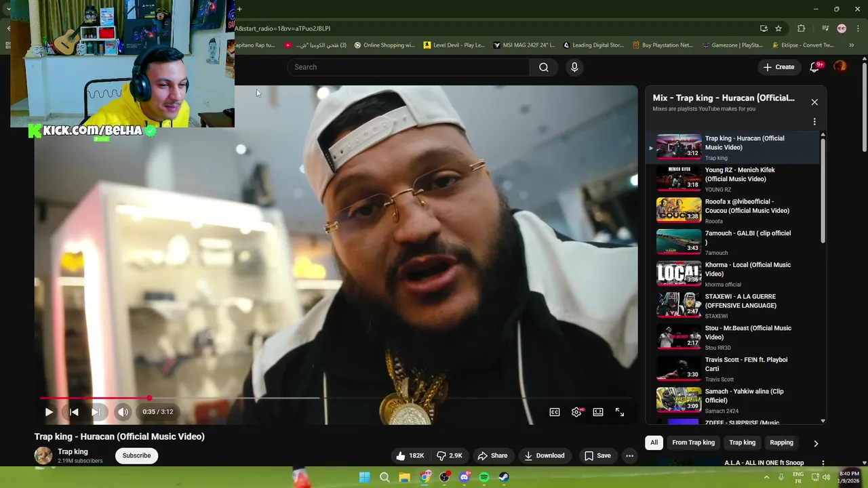Go to the previous video in the mix

click(x=74, y=412)
